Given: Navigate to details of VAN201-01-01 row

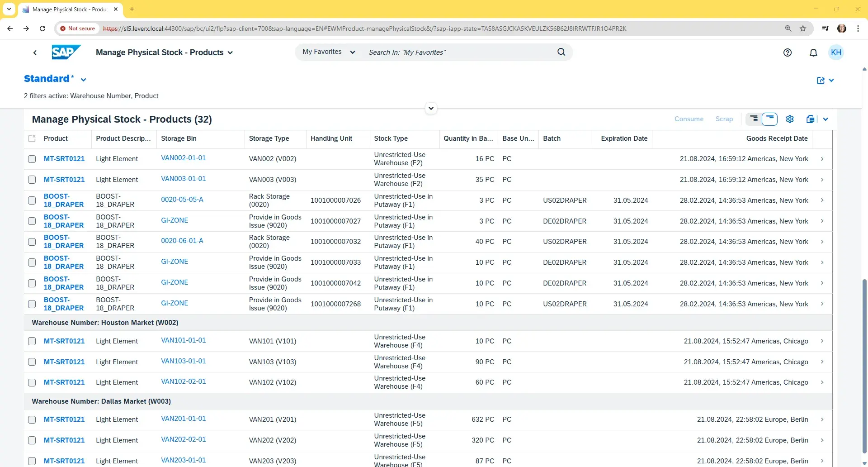Looking at the screenshot, I should click(822, 419).
